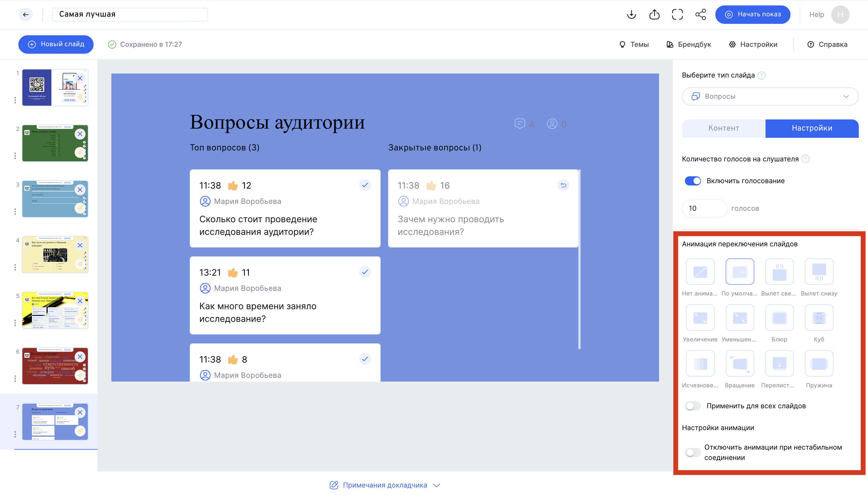
Task: Open the share icon in header
Action: click(700, 14)
